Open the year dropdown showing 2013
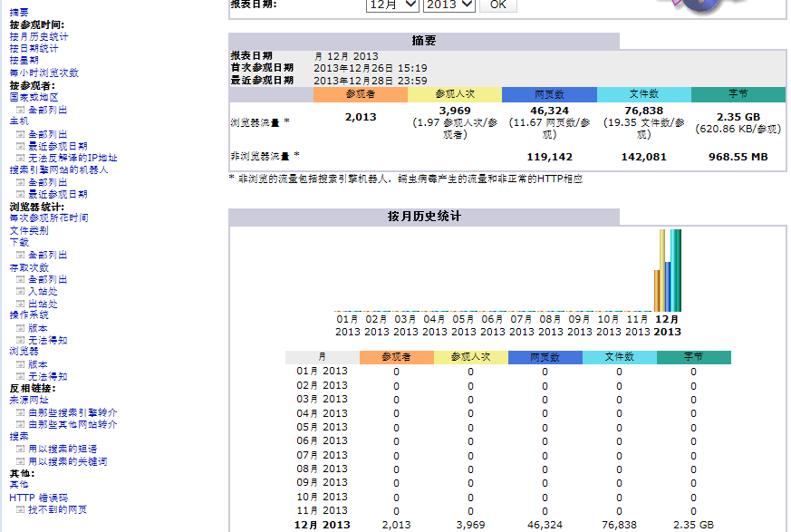 coord(449,5)
